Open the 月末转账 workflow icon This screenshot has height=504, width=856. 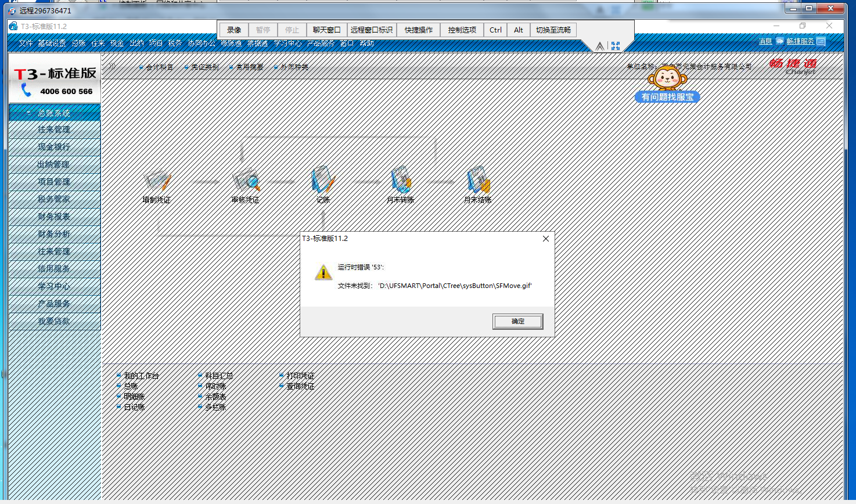(401, 179)
